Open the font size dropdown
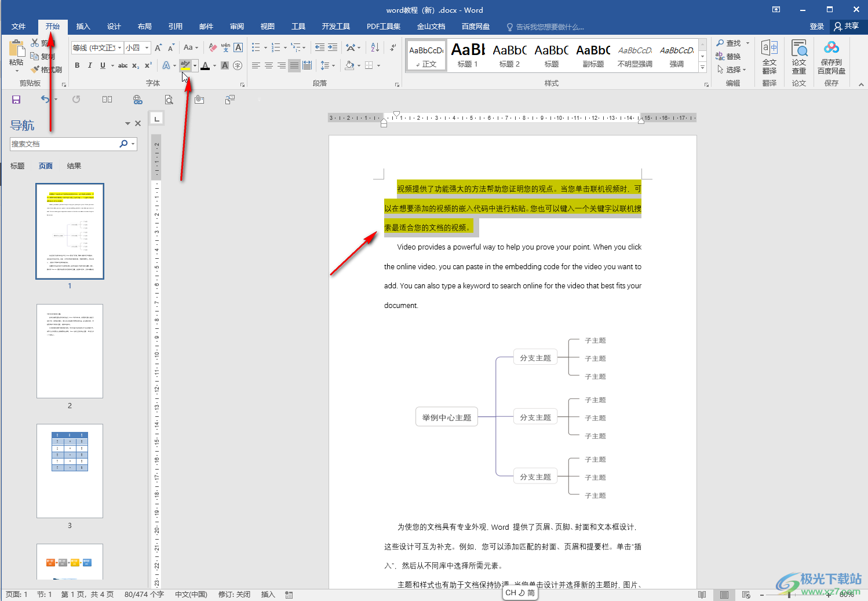The width and height of the screenshot is (868, 601). coord(147,47)
